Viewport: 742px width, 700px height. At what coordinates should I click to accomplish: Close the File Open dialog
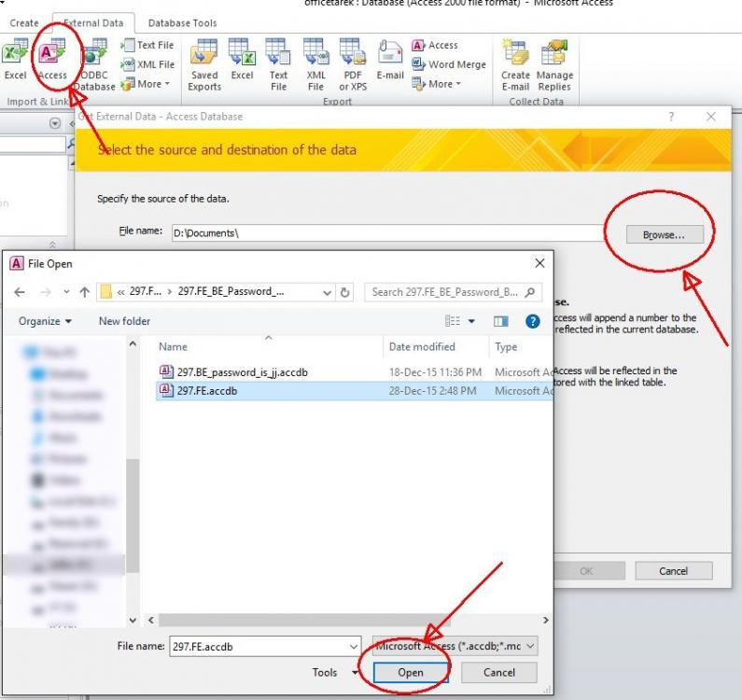pos(539,263)
